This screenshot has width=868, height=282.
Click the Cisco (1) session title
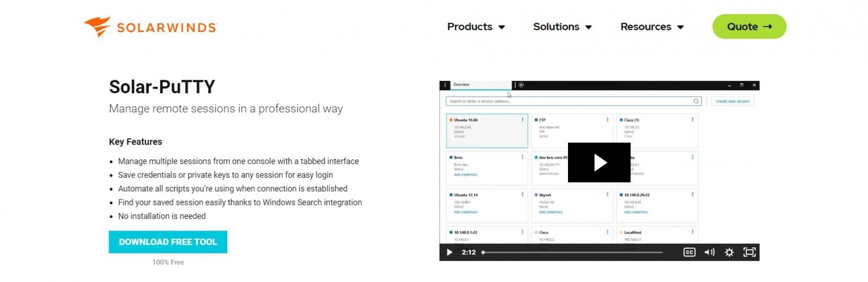tap(631, 120)
